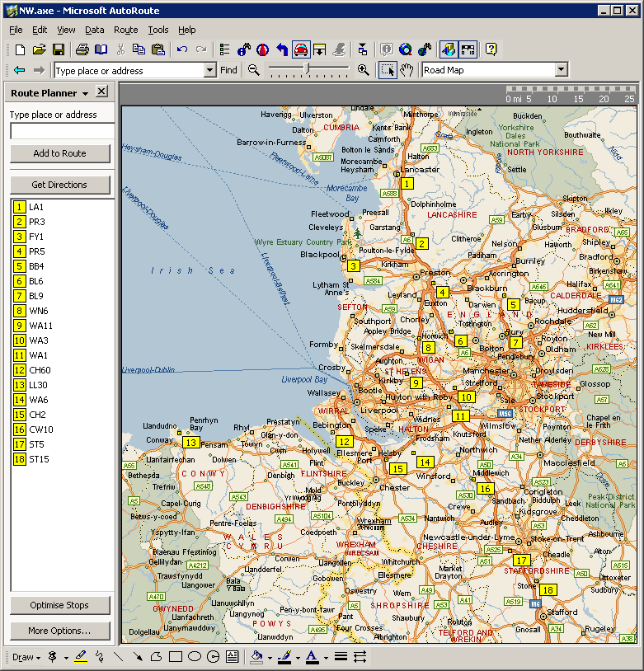The image size is (644, 671).
Task: Select the text box drawing tool
Action: pos(232,657)
